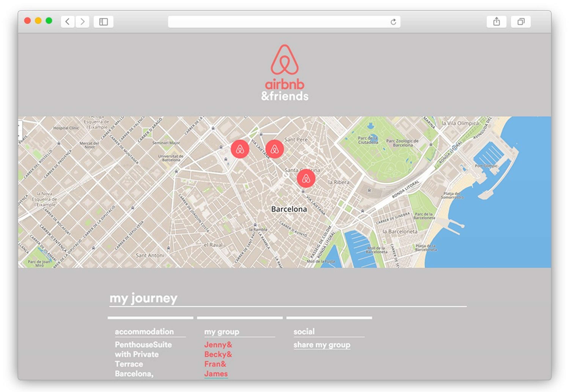Click the my journey heading
This screenshot has height=392, width=569.
click(x=143, y=298)
